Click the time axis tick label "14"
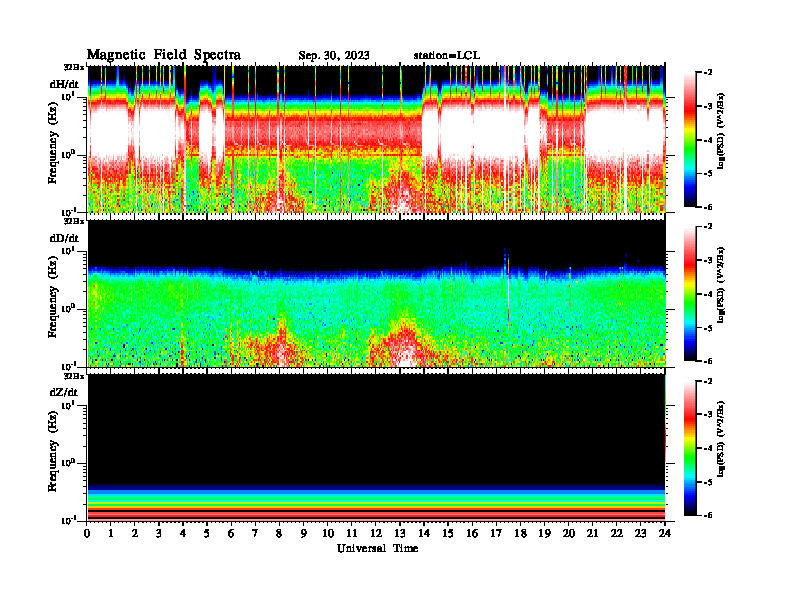This screenshot has width=792, height=612. pos(424,533)
